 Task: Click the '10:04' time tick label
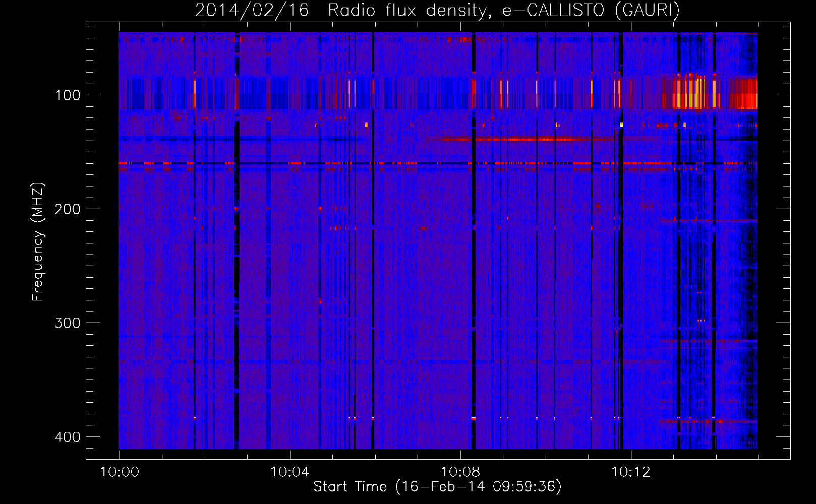(290, 472)
